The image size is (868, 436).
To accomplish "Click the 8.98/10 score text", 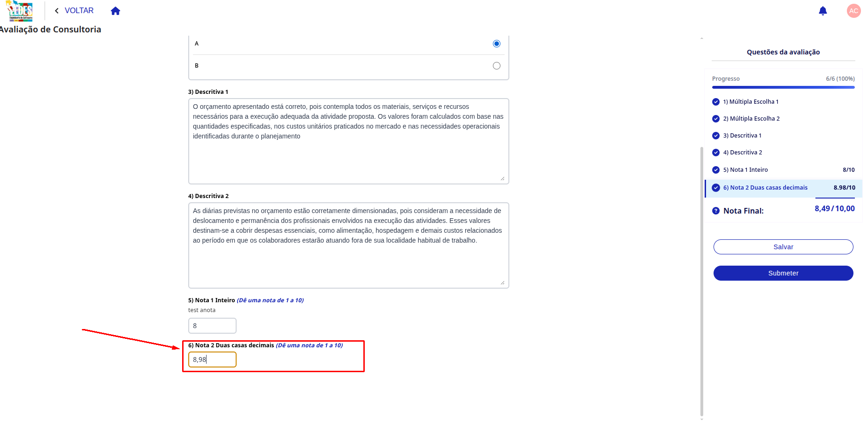I will coord(844,188).
